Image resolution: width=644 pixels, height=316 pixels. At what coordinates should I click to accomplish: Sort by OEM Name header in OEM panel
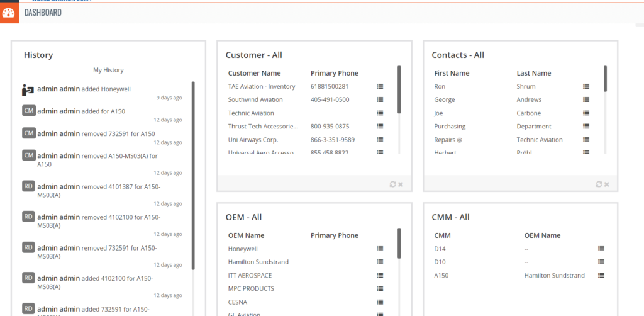click(246, 235)
